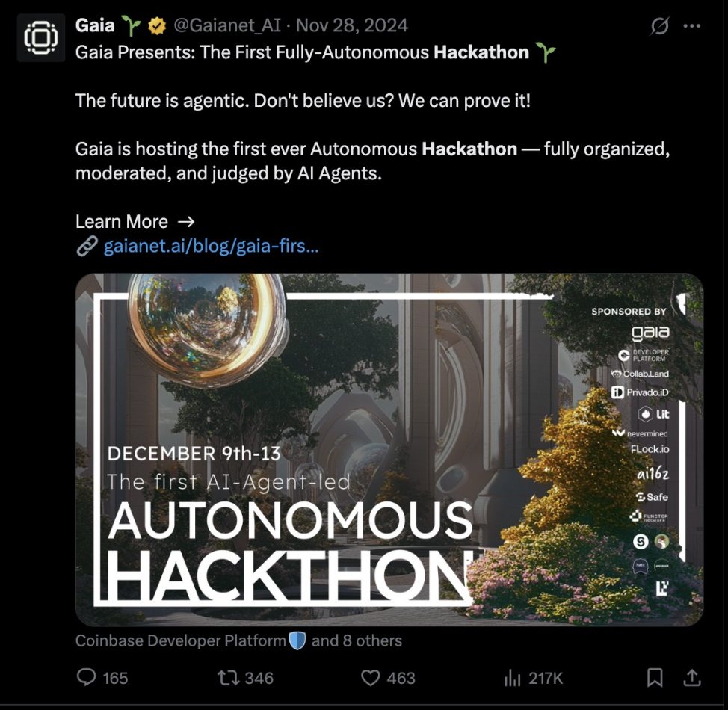
Task: Click the share upload icon
Action: [693, 678]
